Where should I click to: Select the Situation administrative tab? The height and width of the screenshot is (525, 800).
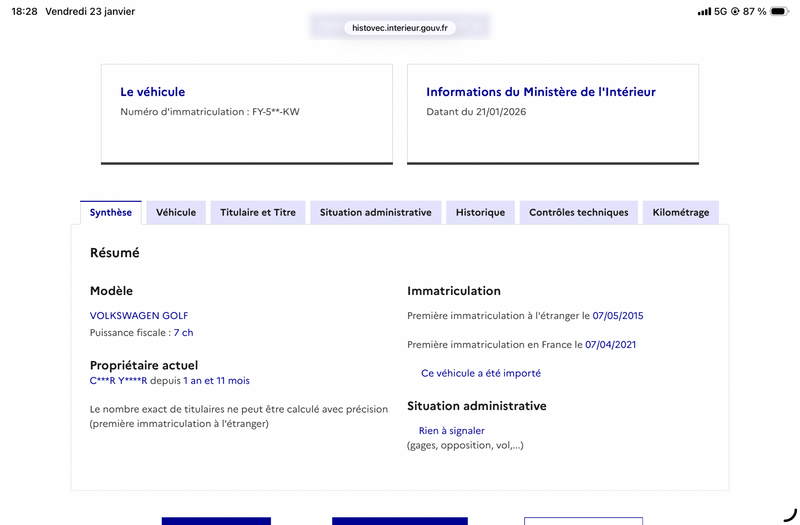375,212
